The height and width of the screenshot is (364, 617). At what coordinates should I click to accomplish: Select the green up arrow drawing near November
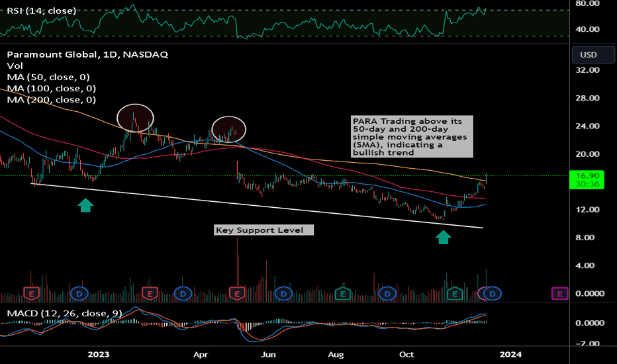coord(444,238)
